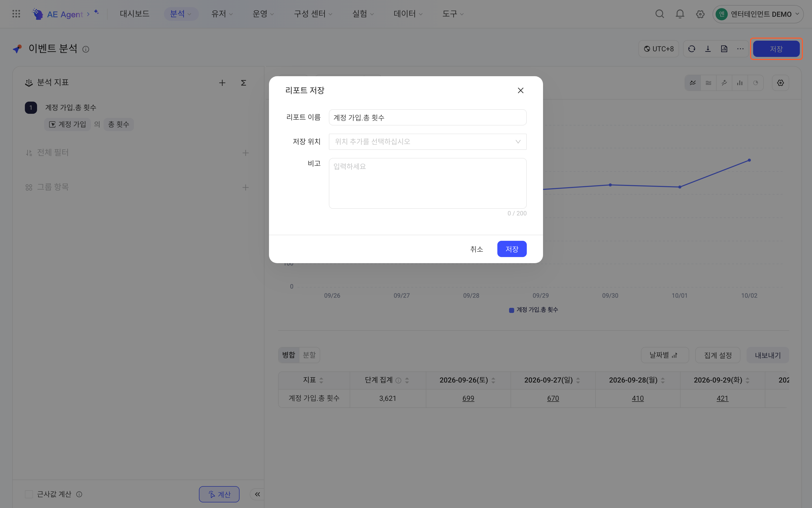Click the sigma formula icon
The width and height of the screenshot is (812, 508).
[244, 83]
